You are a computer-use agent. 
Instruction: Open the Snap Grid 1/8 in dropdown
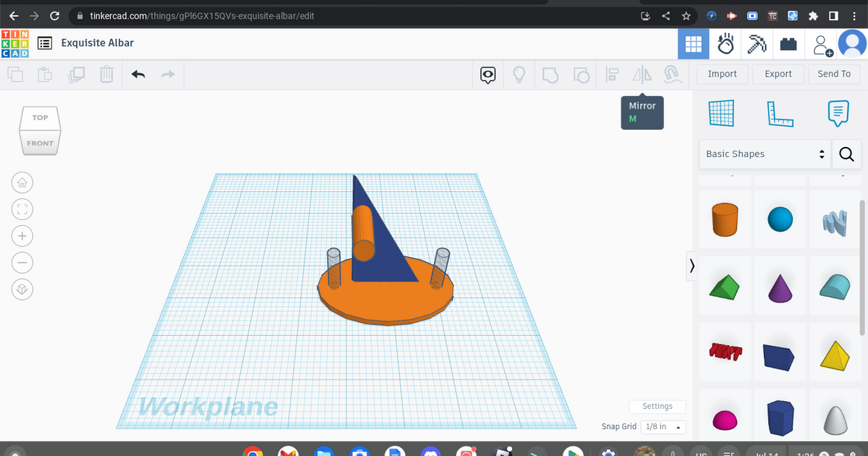click(663, 427)
